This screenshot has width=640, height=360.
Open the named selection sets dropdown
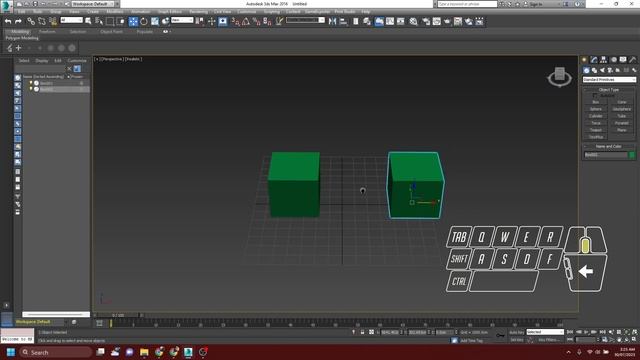tap(305, 20)
